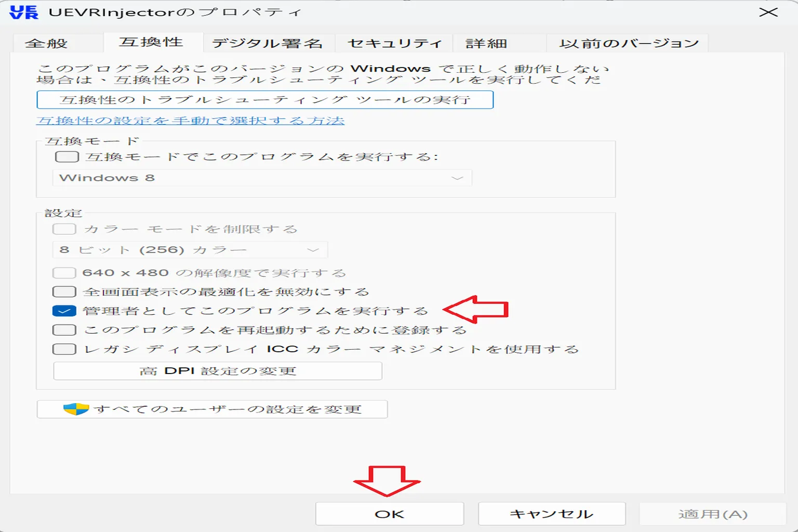This screenshot has width=798, height=532.
Task: Expand the Windows 8 compatibility dropdown
Action: click(262, 178)
